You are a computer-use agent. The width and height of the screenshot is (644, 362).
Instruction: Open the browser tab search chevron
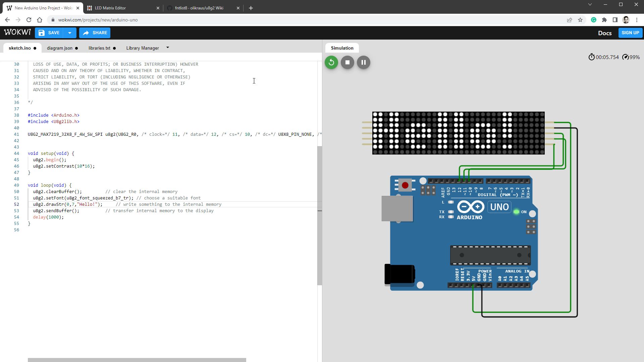click(x=590, y=4)
